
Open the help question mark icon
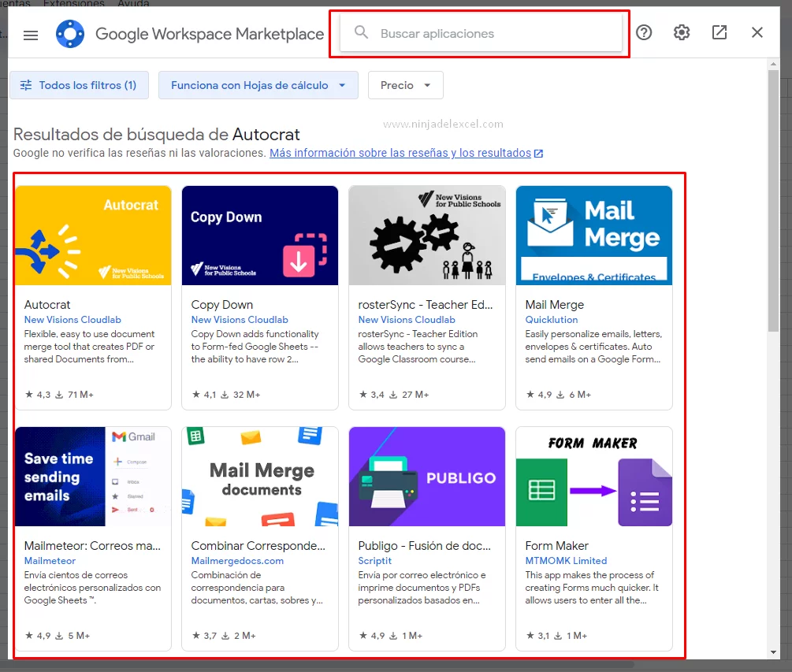[x=644, y=33]
